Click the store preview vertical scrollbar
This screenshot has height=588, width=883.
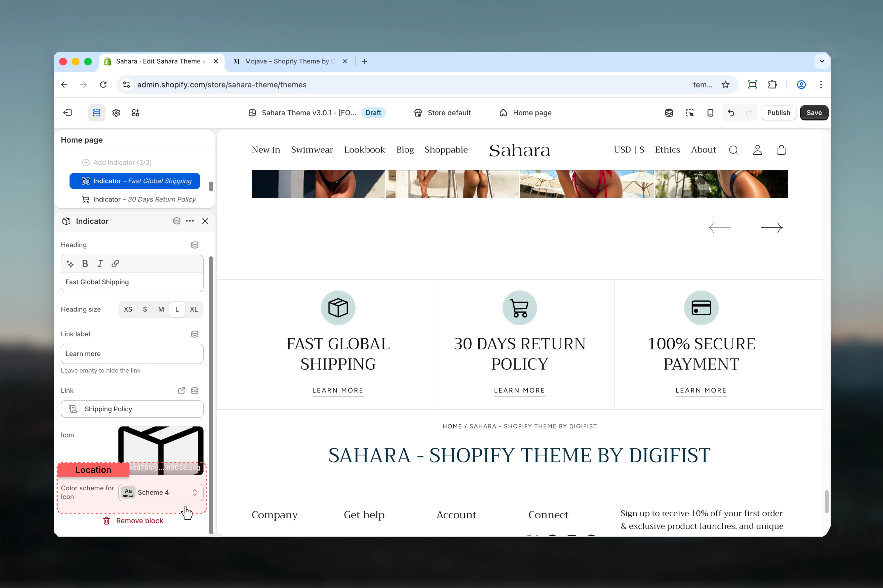point(826,501)
